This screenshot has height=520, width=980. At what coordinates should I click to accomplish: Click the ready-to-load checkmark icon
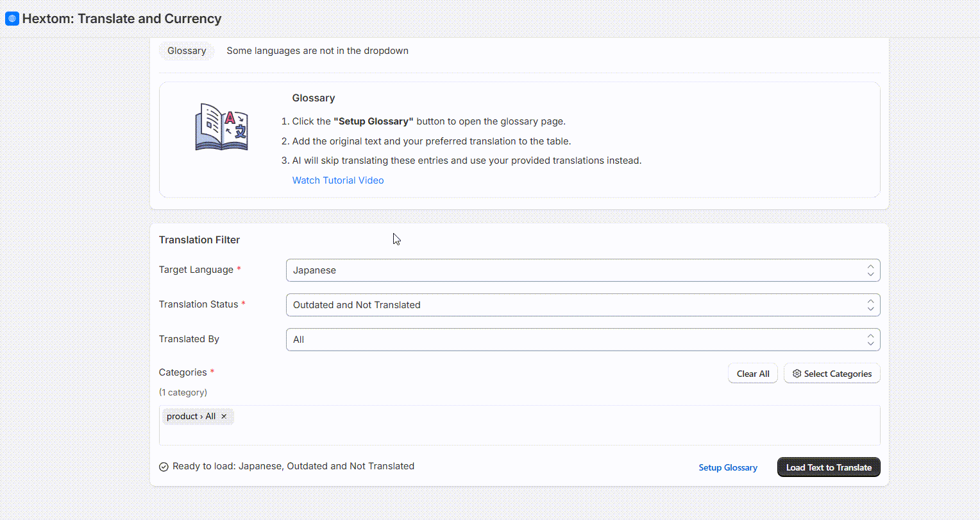click(164, 467)
